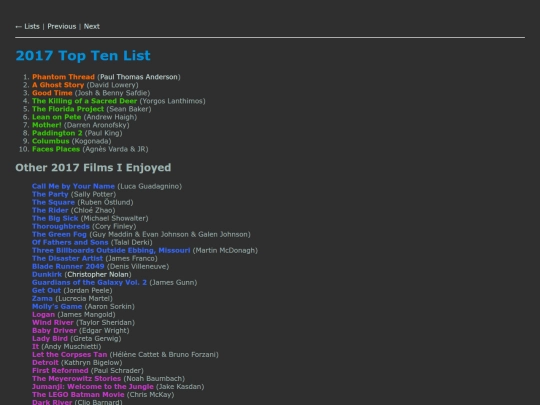Click director name Aaron Sorkin
Viewport: 540px width, 405px height.
click(110, 307)
